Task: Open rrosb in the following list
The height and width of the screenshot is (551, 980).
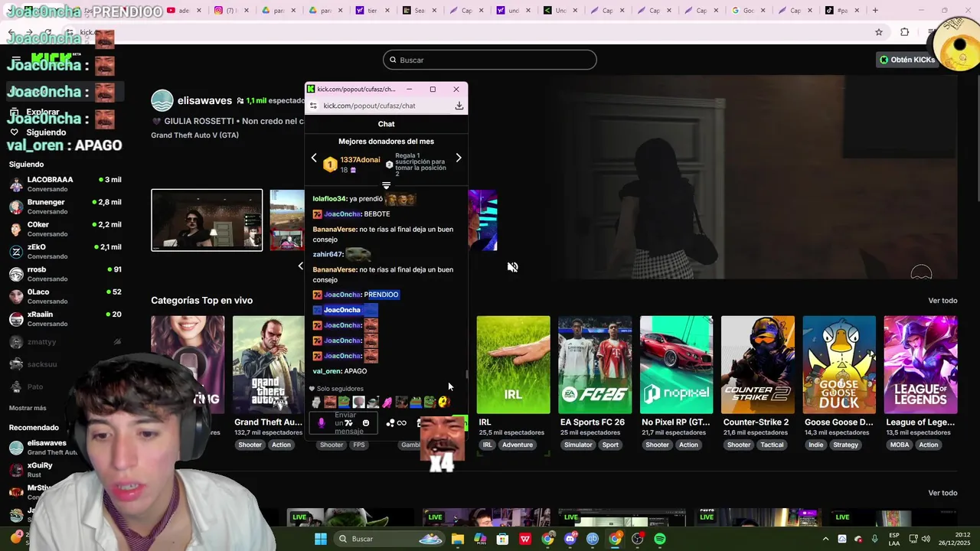Action: (x=65, y=274)
